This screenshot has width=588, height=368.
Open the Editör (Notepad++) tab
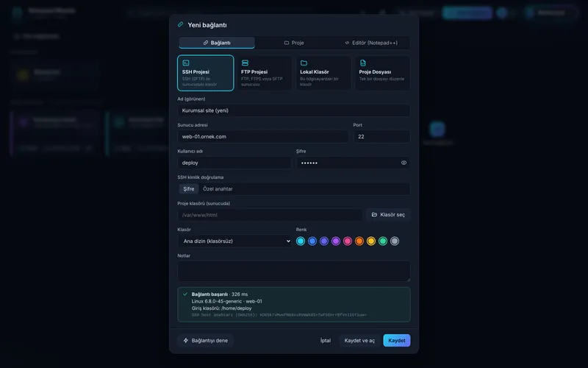tap(371, 43)
